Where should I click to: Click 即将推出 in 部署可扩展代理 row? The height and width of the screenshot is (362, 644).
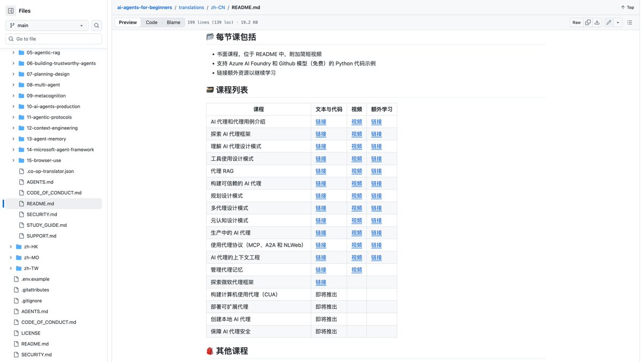[x=326, y=307]
